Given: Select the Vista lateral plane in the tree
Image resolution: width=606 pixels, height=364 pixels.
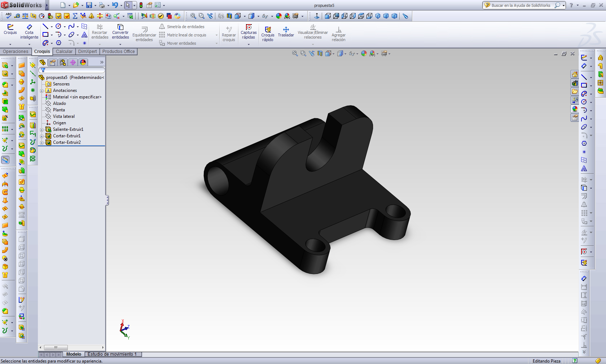Looking at the screenshot, I should click(x=64, y=116).
